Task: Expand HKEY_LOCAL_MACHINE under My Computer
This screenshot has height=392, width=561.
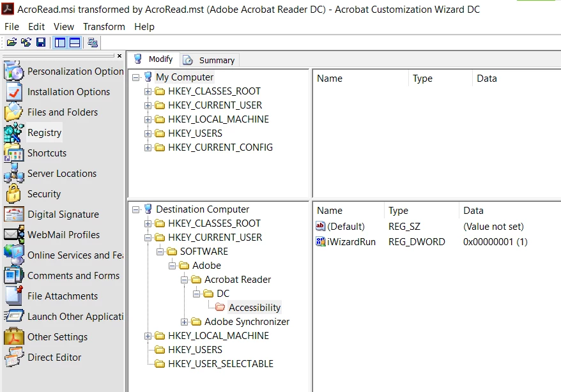Action: pos(148,119)
